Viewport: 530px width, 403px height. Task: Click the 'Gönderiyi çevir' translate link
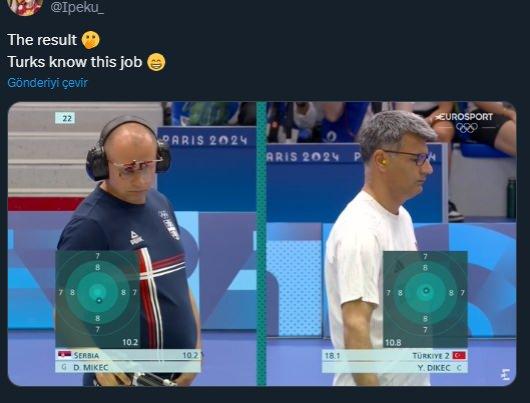(47, 83)
